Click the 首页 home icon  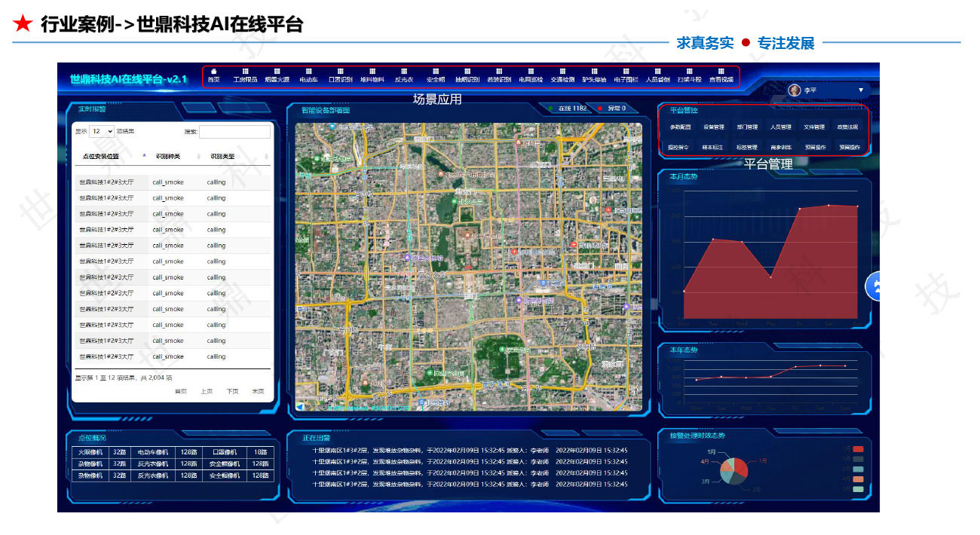[x=214, y=72]
